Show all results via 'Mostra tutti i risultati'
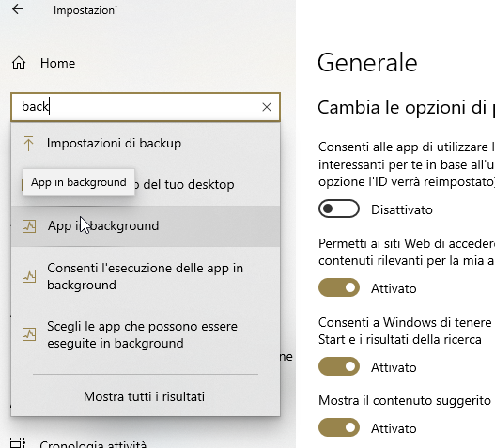495x448 pixels. click(x=144, y=396)
